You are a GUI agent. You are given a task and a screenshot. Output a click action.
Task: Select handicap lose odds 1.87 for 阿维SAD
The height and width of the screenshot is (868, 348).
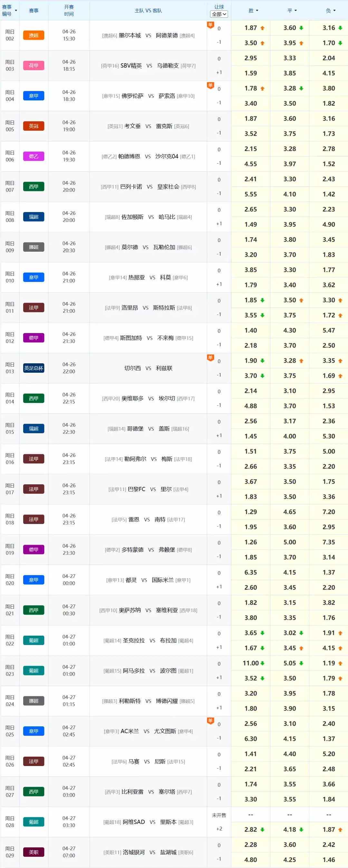coord(328,830)
